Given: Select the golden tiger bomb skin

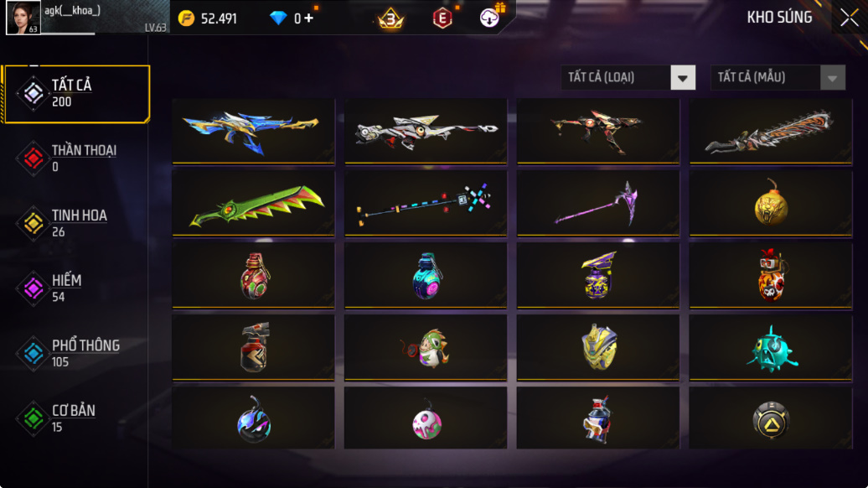Looking at the screenshot, I should pos(771,203).
